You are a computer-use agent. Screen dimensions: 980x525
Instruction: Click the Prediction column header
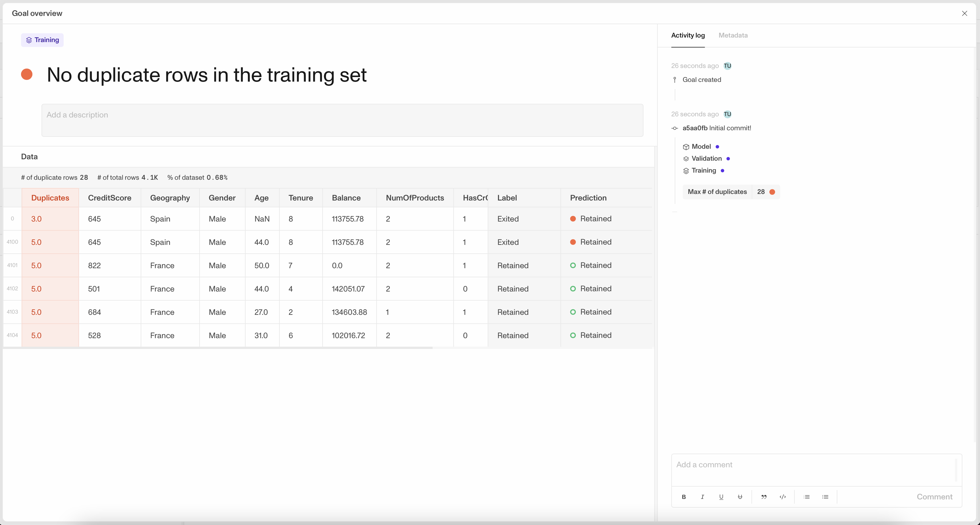pos(588,198)
